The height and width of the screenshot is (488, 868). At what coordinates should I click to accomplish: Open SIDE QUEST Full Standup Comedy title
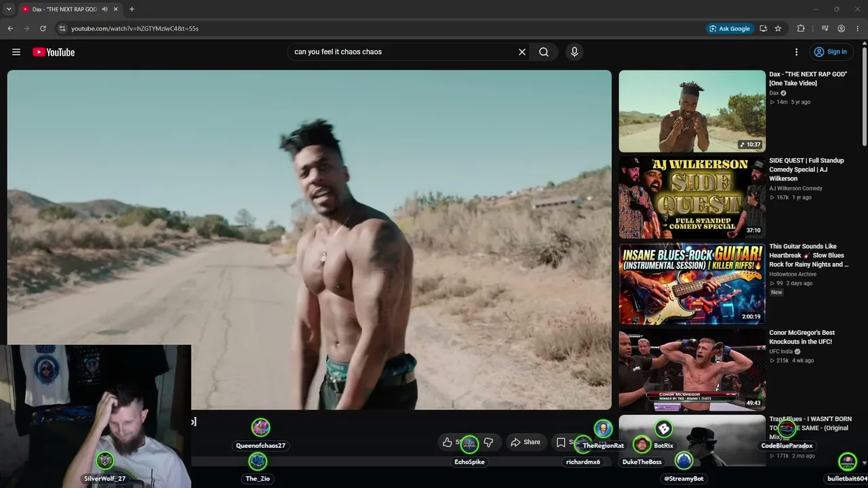click(x=806, y=169)
